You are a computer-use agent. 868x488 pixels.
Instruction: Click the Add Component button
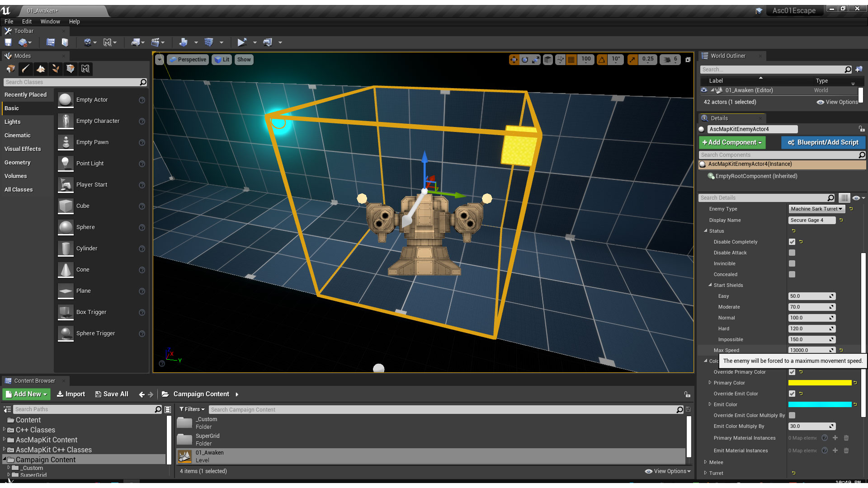pos(732,142)
